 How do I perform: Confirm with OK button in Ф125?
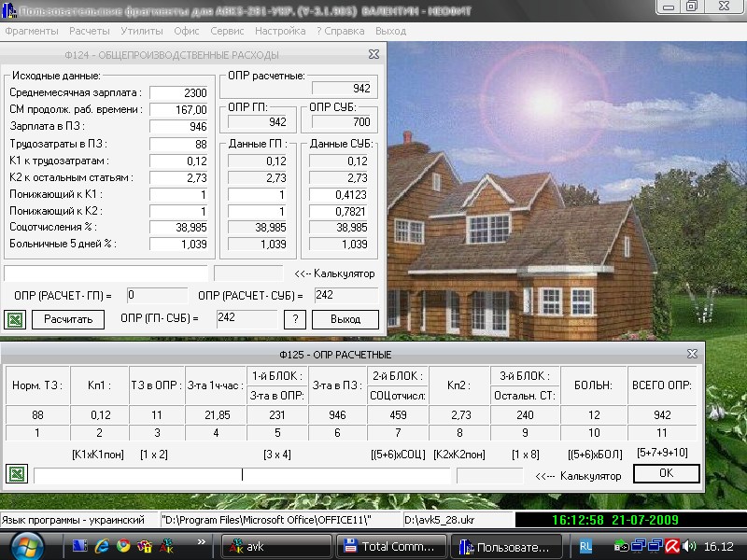(x=666, y=473)
